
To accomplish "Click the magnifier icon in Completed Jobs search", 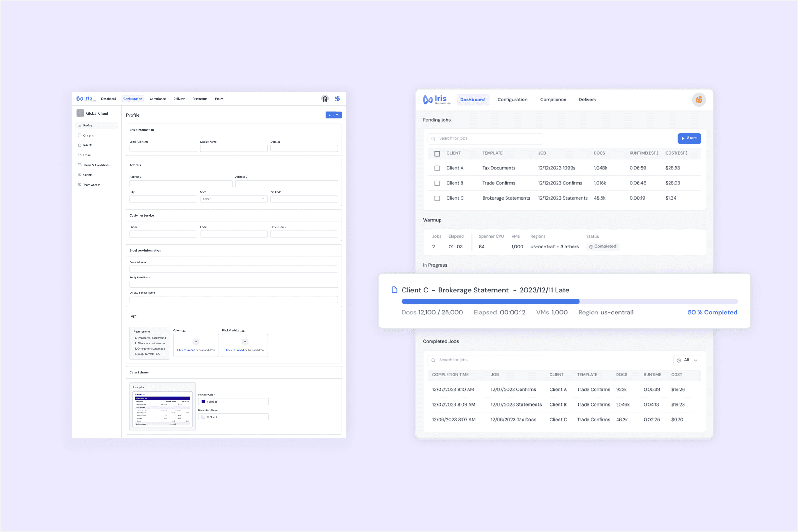I will coord(433,360).
